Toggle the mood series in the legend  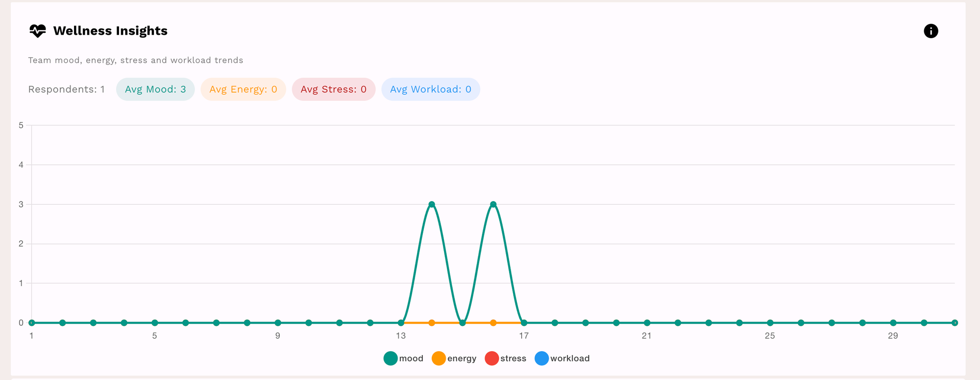(x=403, y=358)
